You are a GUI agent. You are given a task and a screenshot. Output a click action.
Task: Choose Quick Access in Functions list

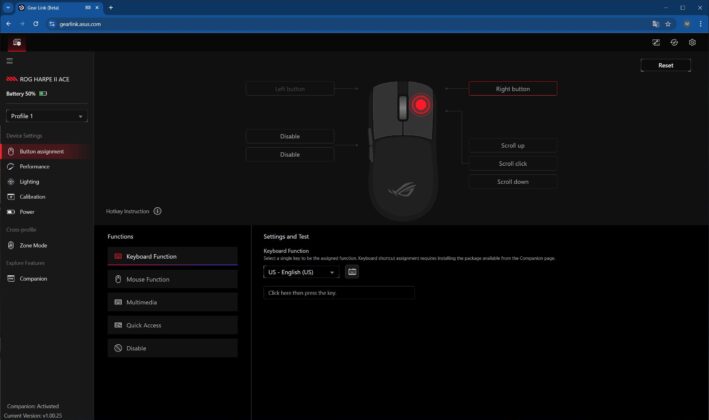(172, 325)
